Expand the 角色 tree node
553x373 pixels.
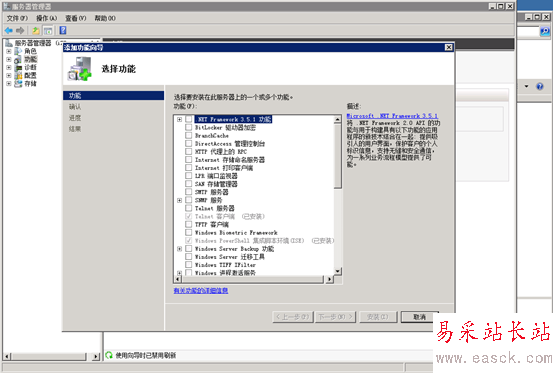[x=9, y=51]
